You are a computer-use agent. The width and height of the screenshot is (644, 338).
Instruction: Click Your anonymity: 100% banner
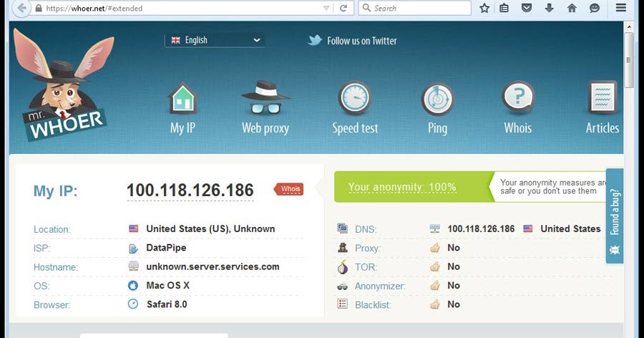click(402, 187)
